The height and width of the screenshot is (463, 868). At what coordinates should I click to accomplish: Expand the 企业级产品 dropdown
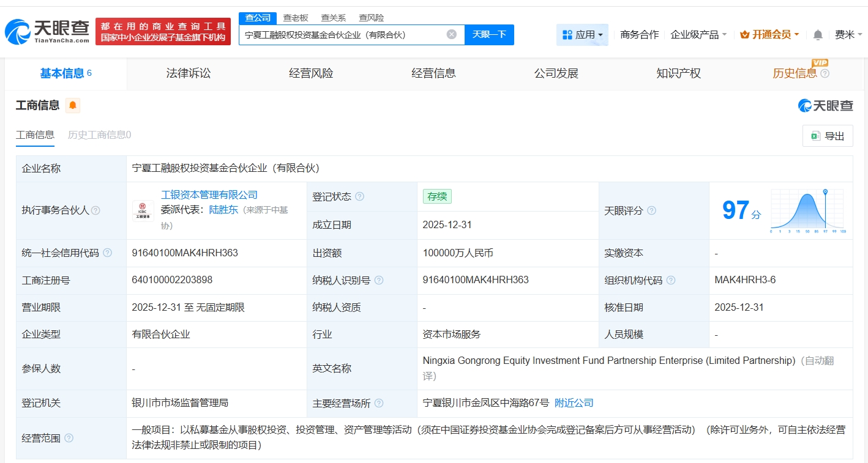click(x=698, y=35)
